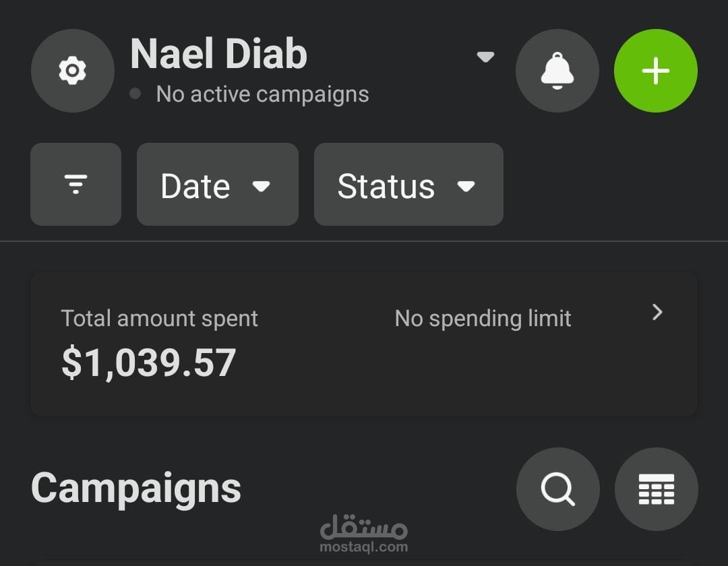Image resolution: width=728 pixels, height=566 pixels.
Task: Expand the Status dropdown filter
Action: pyautogui.click(x=408, y=185)
